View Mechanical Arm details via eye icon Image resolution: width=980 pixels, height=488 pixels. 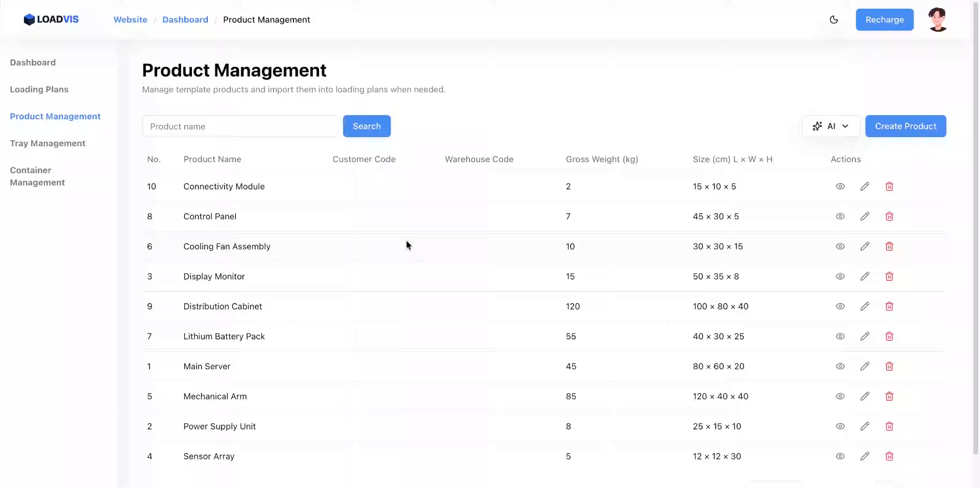click(840, 397)
